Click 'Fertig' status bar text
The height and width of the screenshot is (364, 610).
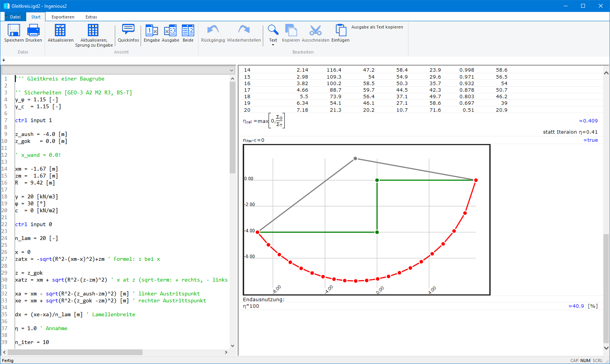tap(8, 361)
